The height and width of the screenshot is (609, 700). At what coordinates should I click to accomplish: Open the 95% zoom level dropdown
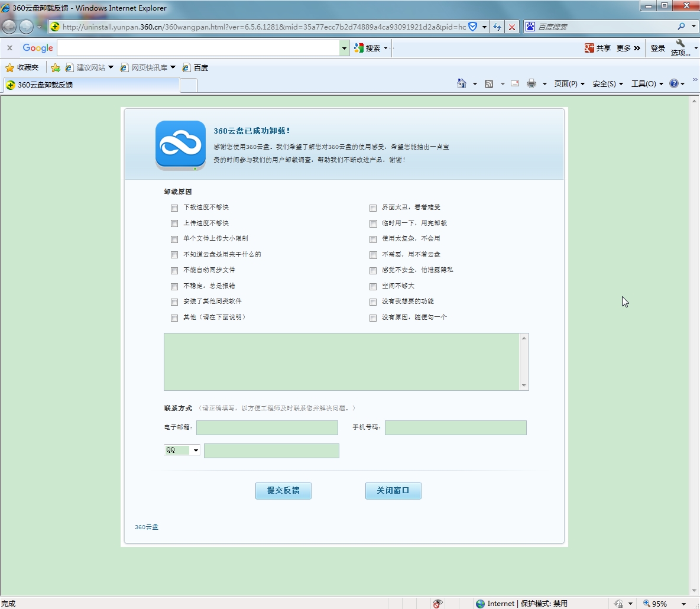(x=683, y=604)
